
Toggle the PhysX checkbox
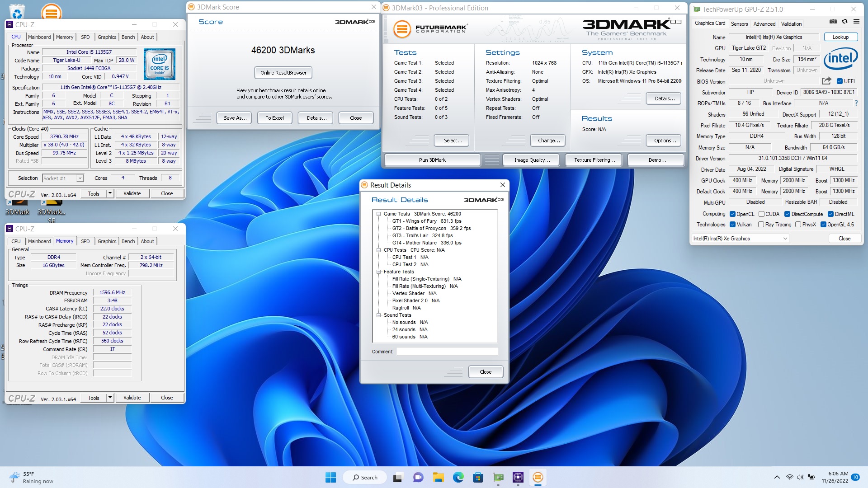(798, 225)
